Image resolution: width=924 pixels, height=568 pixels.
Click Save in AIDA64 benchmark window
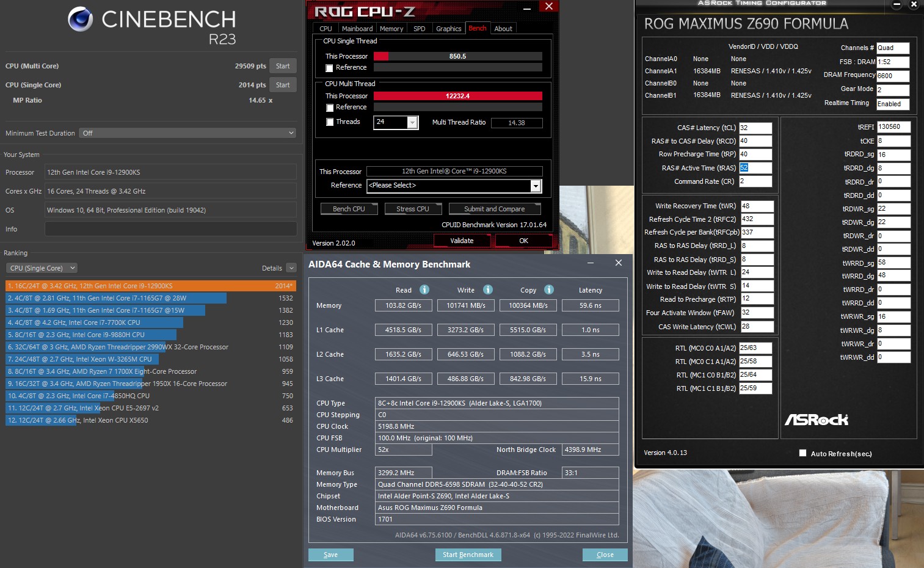[331, 555]
